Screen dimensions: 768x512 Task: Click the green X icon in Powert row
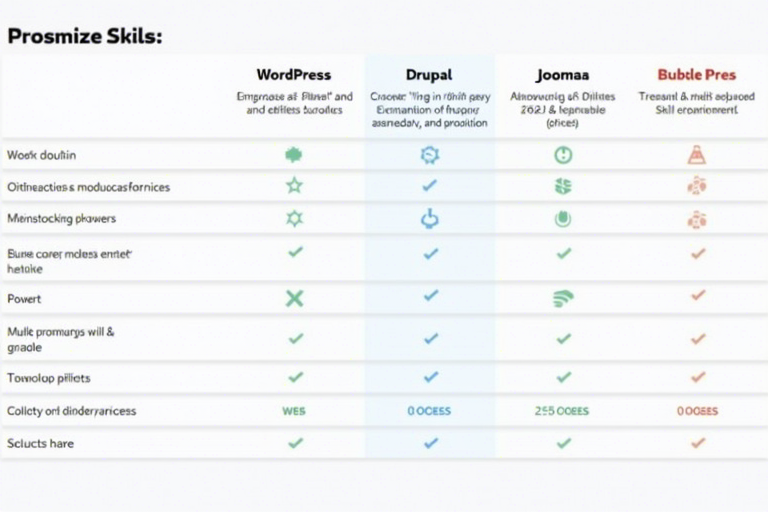(x=294, y=297)
